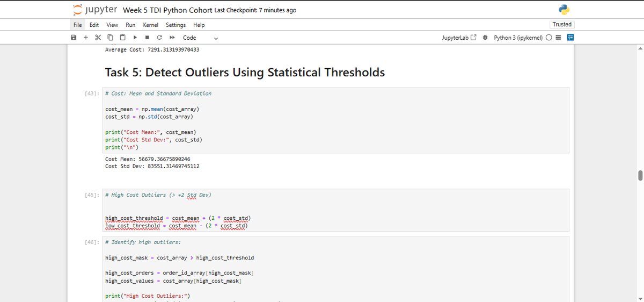Switch kernel via Python 3 (ipykernel)

518,38
